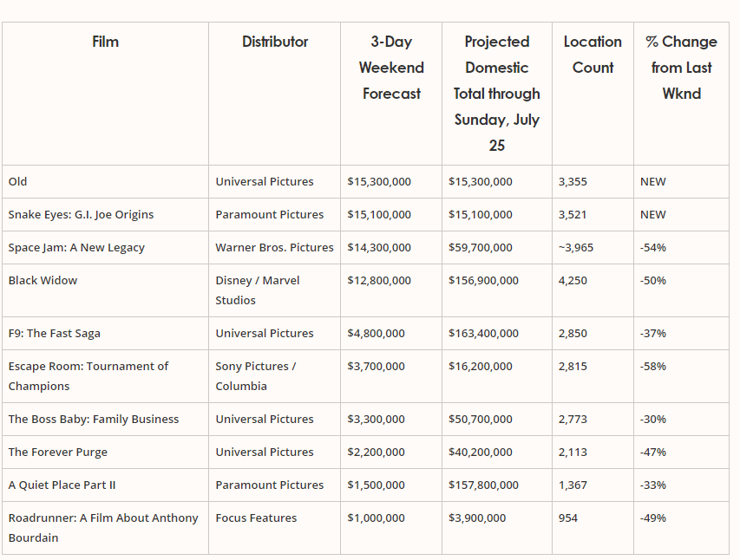Select the Focus Features distributor cell
740x560 pixels.
256,518
